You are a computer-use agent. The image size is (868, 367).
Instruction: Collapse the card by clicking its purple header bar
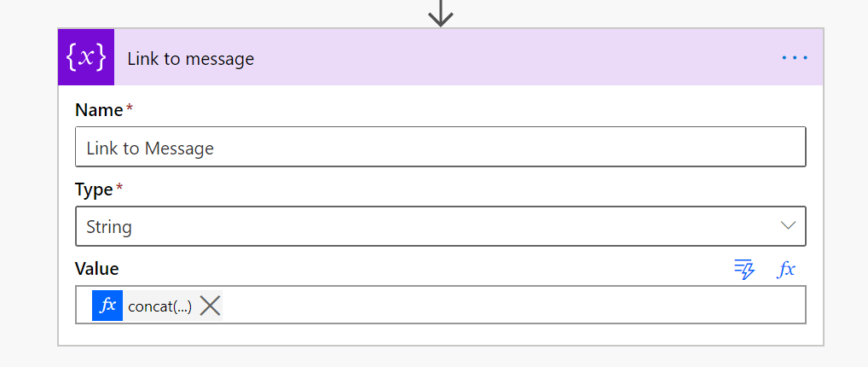tap(512, 58)
